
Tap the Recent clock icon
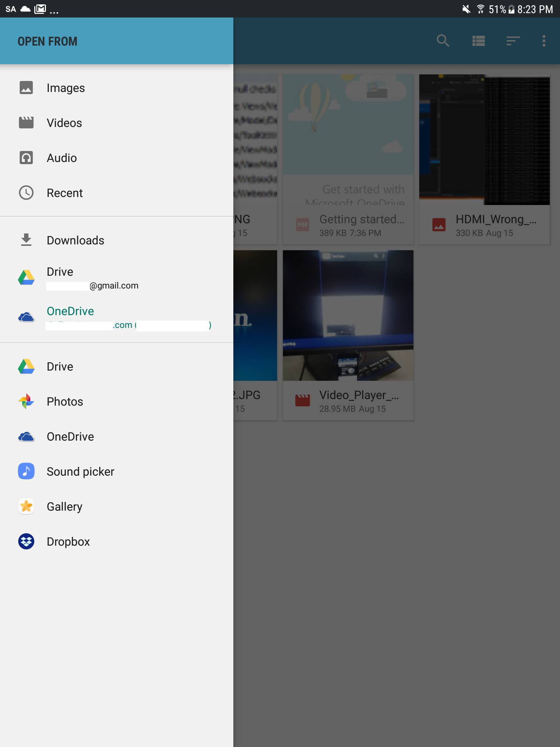(x=26, y=193)
